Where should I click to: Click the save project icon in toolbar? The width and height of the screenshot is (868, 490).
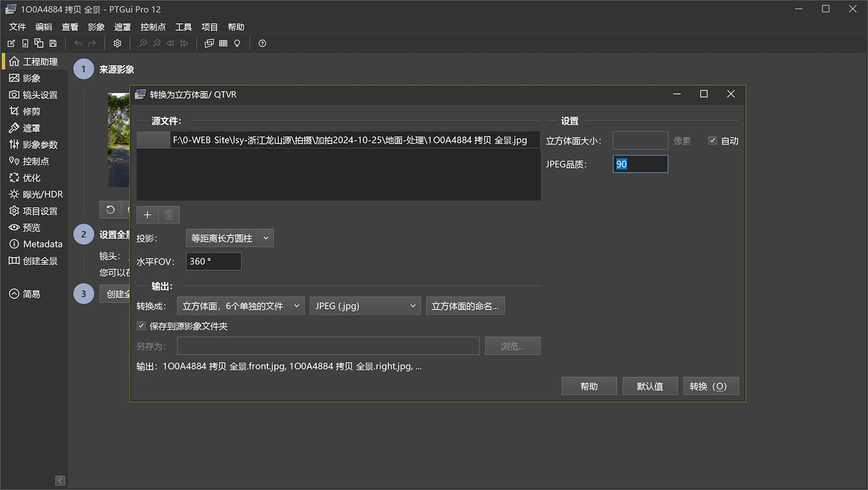tap(53, 43)
